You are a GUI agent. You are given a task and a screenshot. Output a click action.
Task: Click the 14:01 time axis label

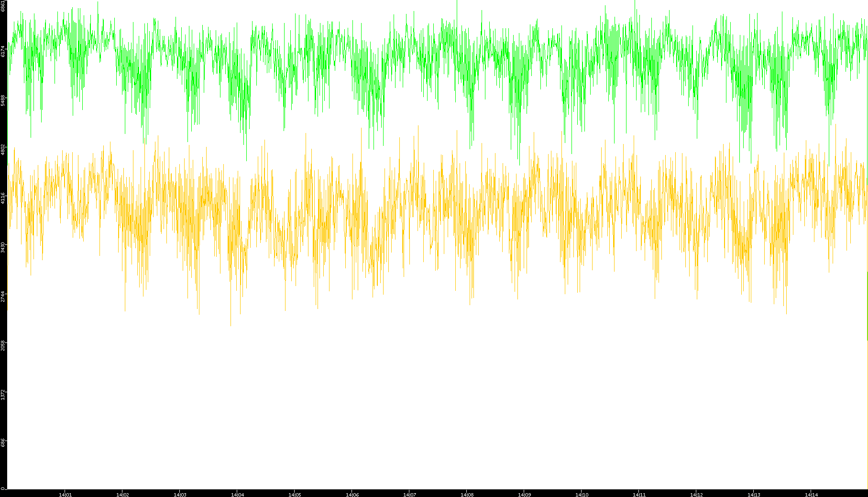65,495
